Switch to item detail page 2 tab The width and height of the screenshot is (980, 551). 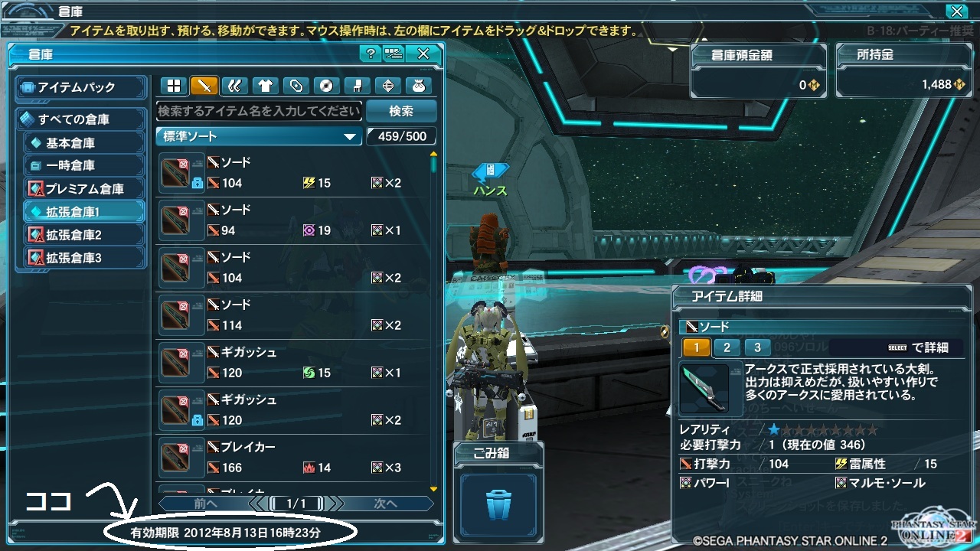727,347
